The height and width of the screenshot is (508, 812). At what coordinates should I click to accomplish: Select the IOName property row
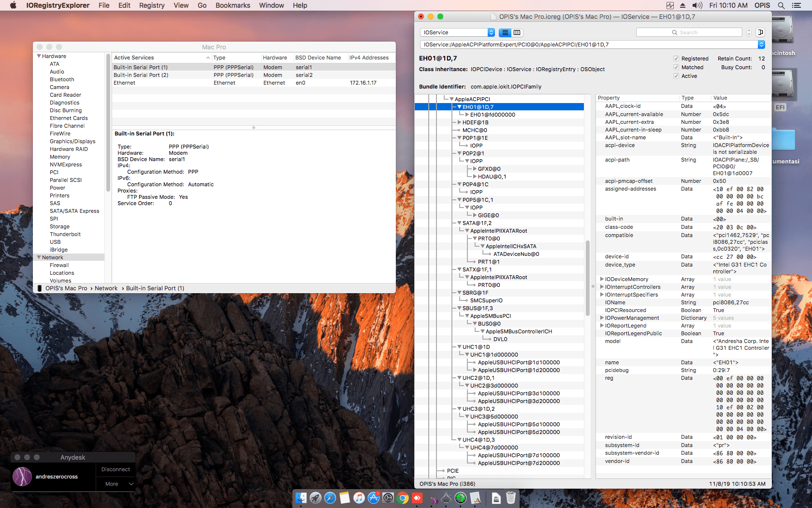point(683,302)
